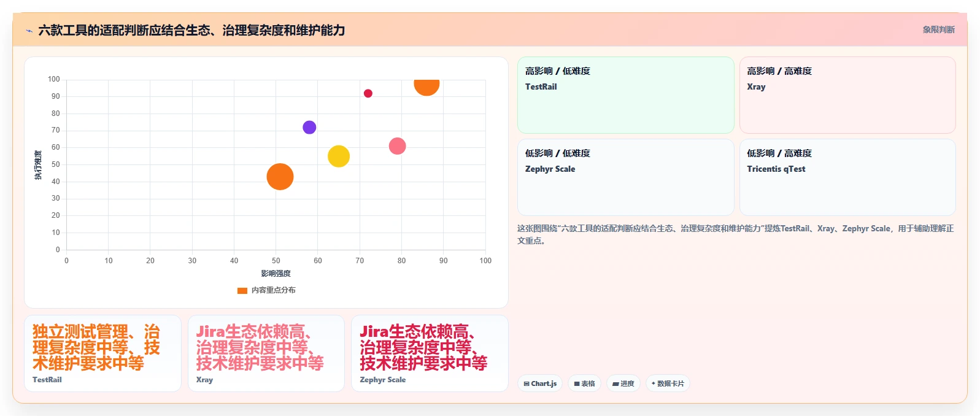Click the 进度 tag
The image size is (980, 416).
623,383
